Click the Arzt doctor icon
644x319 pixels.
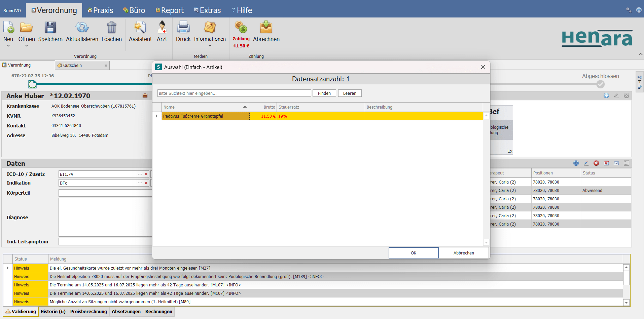coord(162,28)
